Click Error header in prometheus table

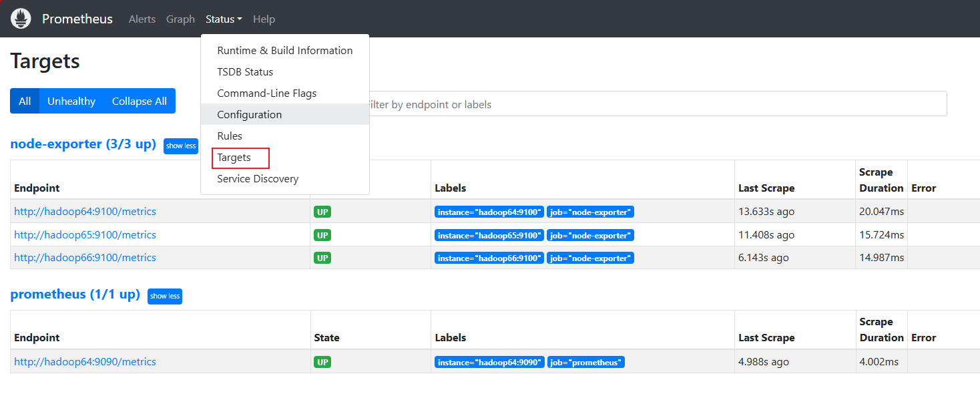(924, 338)
